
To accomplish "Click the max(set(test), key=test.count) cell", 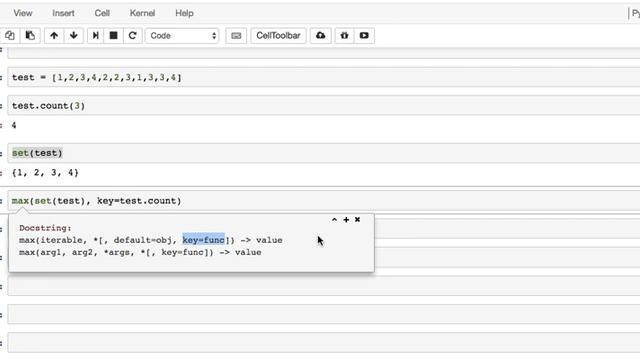I will (324, 201).
